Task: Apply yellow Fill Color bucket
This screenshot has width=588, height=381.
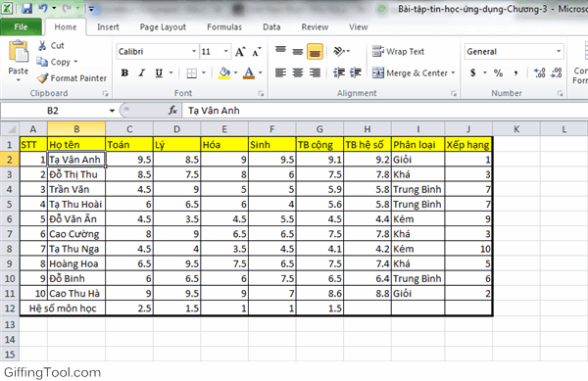Action: point(224,73)
